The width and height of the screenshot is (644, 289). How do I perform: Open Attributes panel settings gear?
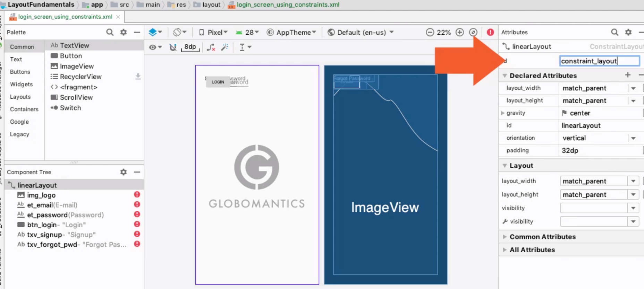[x=628, y=32]
